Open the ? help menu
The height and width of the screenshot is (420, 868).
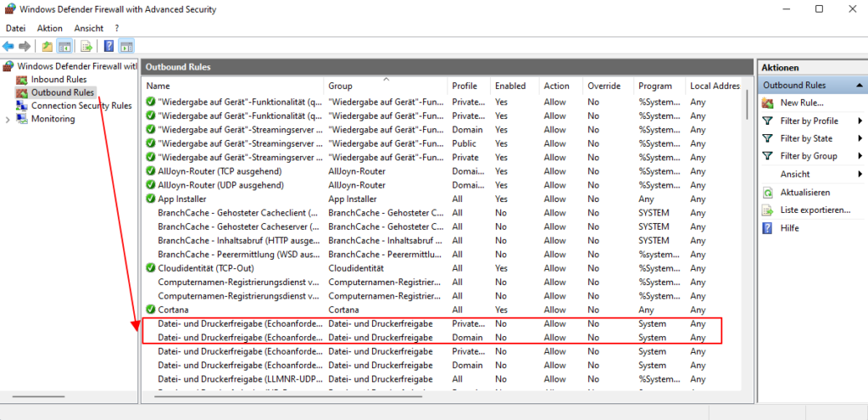pyautogui.click(x=117, y=28)
